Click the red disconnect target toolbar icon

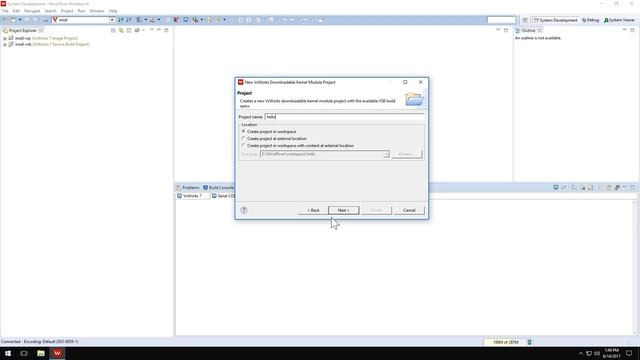tap(176, 20)
